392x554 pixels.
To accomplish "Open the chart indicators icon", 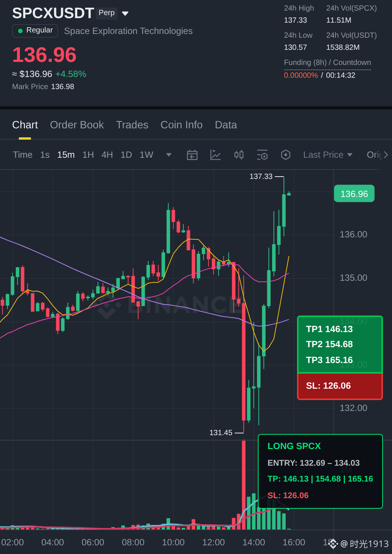I will pos(215,155).
